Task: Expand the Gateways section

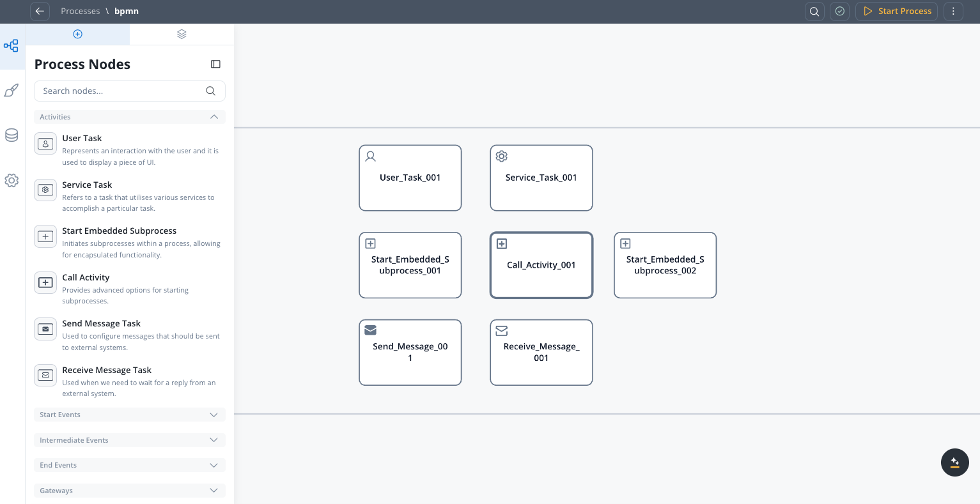Action: click(x=214, y=491)
